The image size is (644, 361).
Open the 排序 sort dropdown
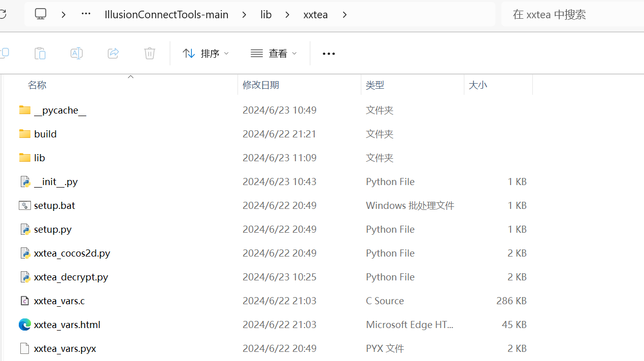[206, 53]
